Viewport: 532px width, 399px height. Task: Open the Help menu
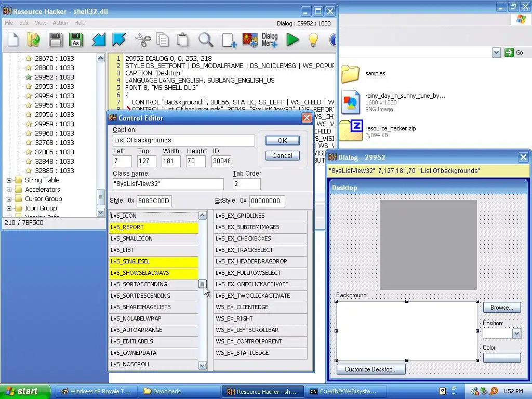79,23
